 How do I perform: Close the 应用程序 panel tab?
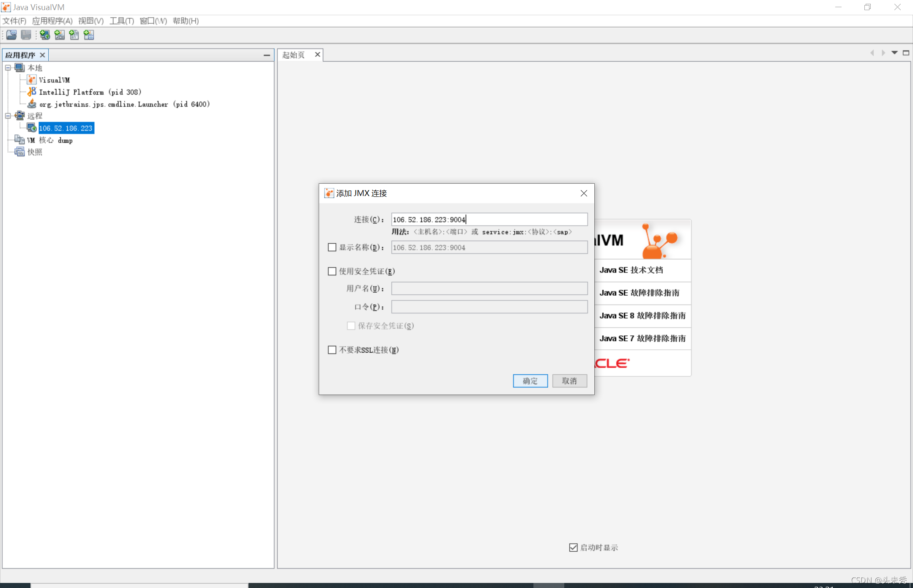(42, 55)
